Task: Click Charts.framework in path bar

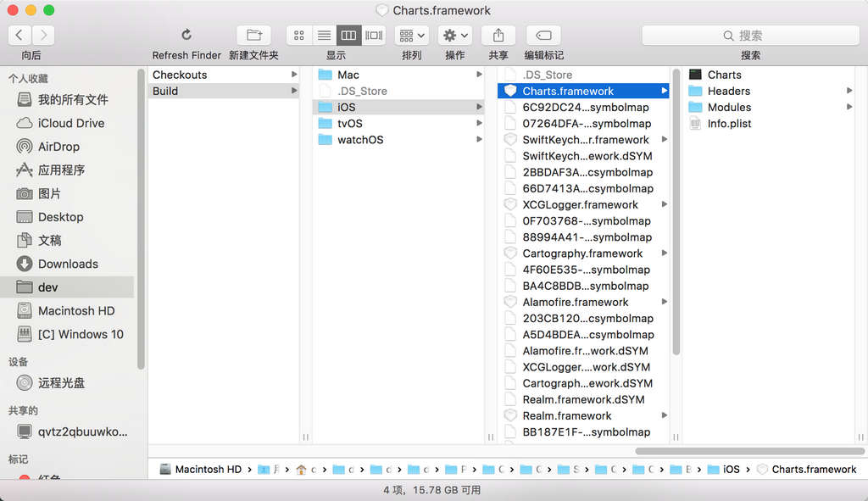Action: 807,470
